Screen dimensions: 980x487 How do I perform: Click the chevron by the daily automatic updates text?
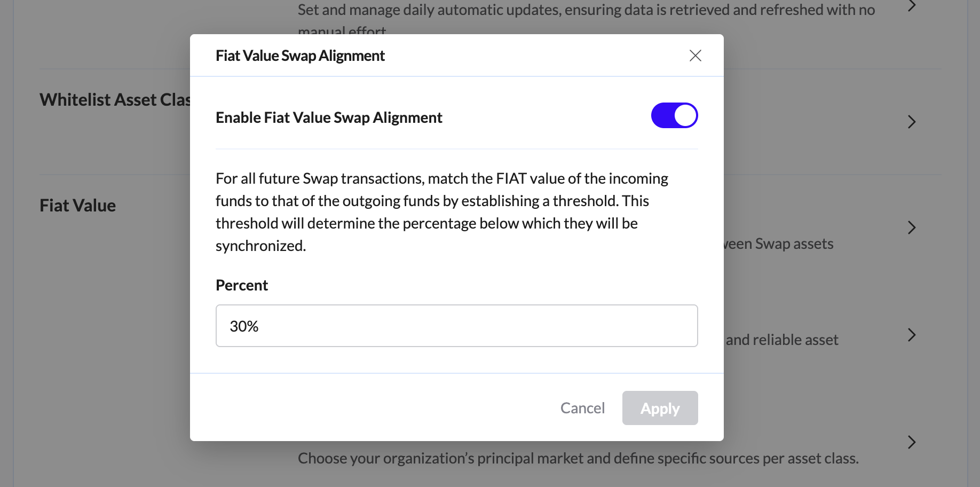tap(912, 6)
